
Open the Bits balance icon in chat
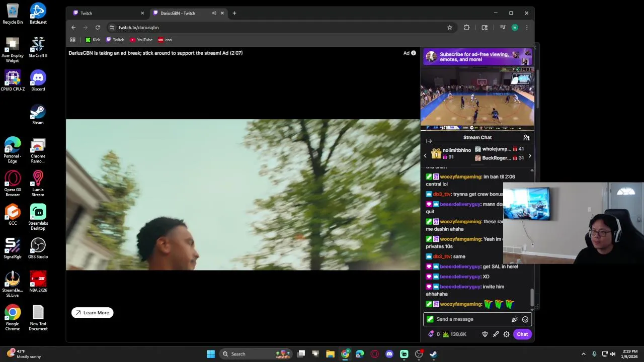coord(434,334)
